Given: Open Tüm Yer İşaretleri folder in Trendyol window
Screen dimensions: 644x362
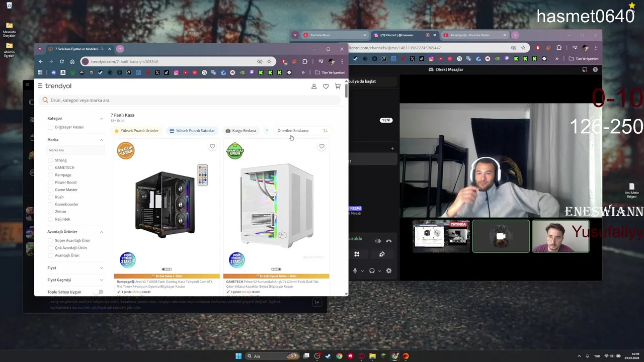Looking at the screenshot, I should click(330, 72).
